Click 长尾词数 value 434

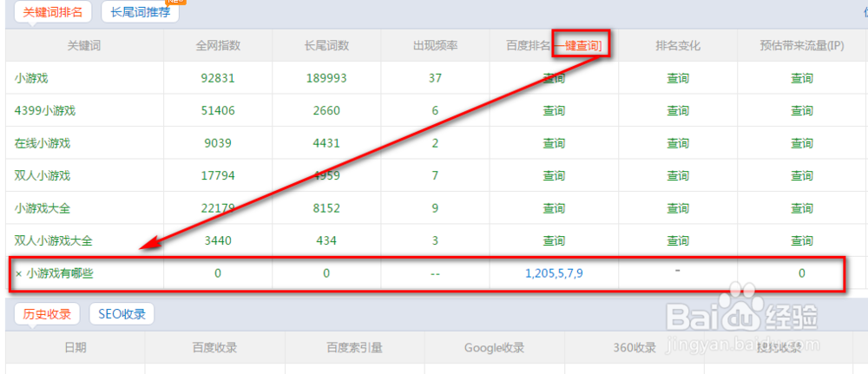click(x=326, y=240)
